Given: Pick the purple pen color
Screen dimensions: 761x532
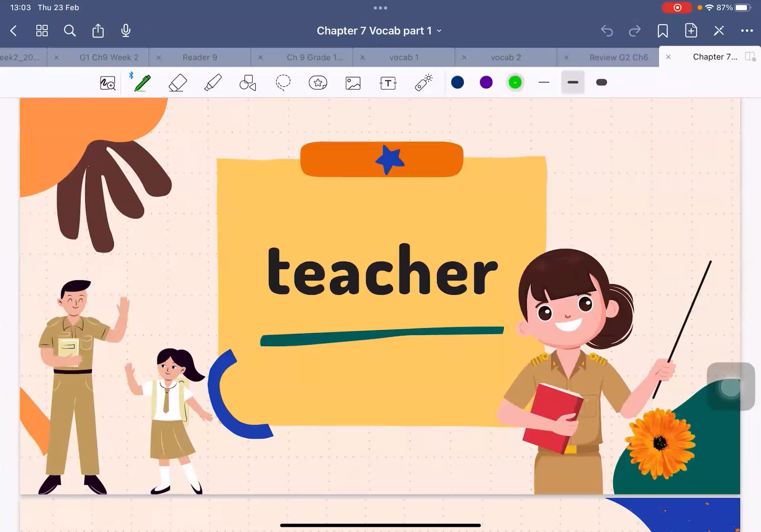Looking at the screenshot, I should 486,82.
